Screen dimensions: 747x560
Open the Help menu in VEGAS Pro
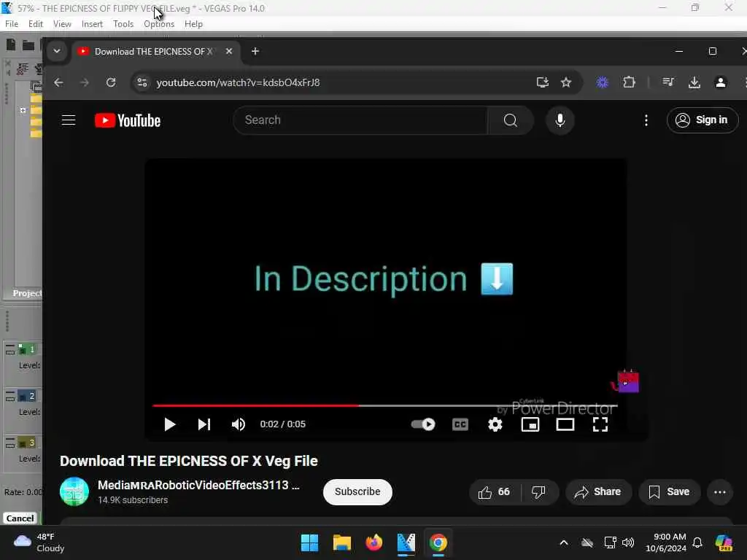193,24
